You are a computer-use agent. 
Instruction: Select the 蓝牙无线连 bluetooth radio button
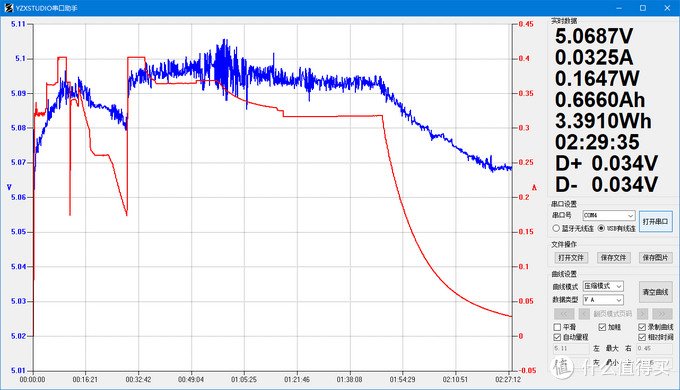pos(556,228)
